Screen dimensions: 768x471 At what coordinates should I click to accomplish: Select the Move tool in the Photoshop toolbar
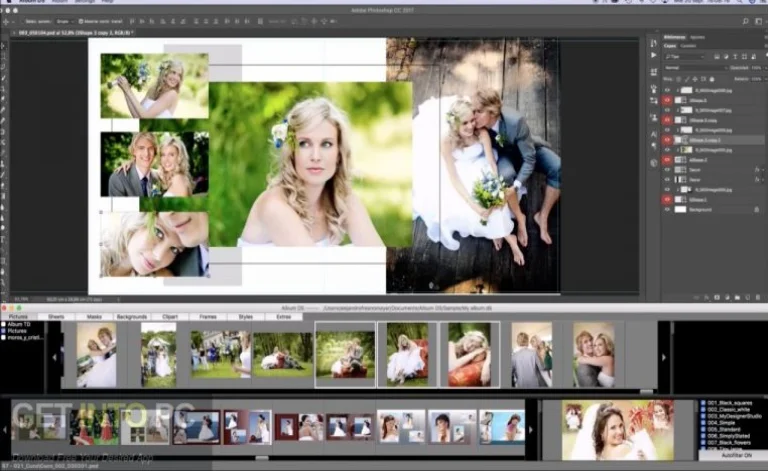tap(4, 46)
